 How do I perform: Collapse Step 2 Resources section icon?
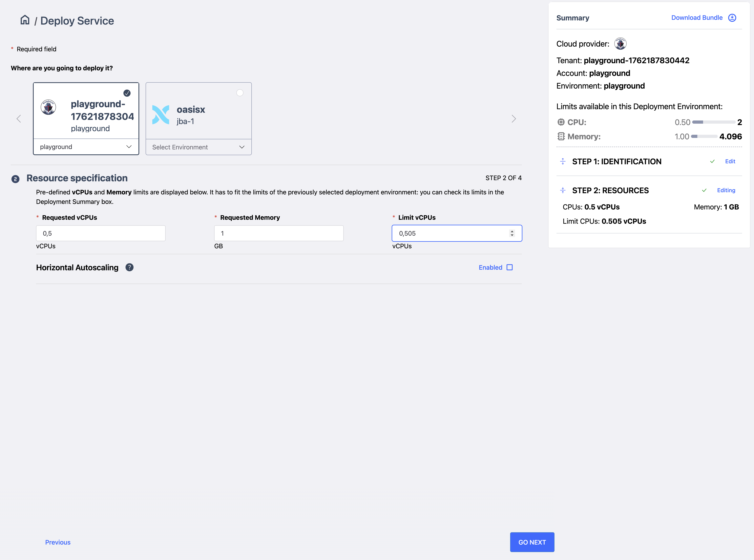click(563, 190)
